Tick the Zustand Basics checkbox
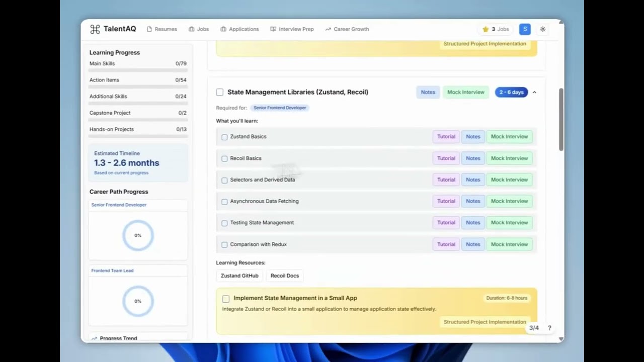644x362 pixels. tap(224, 137)
